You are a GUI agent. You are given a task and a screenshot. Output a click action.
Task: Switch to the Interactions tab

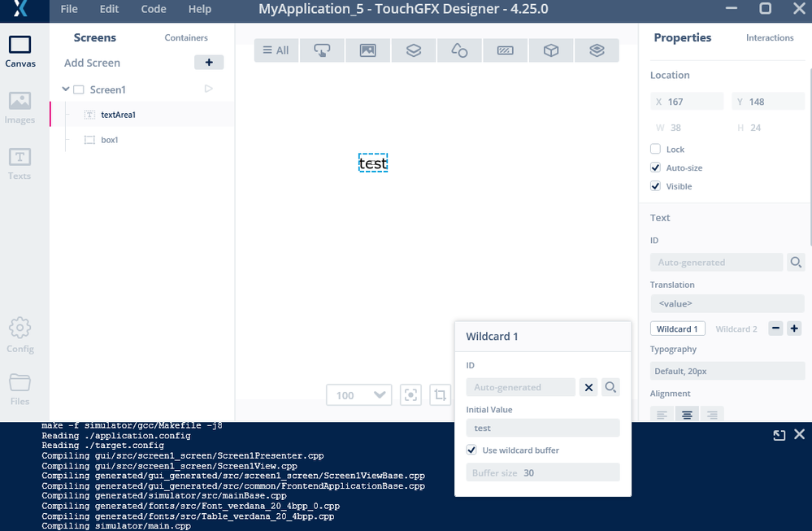pyautogui.click(x=770, y=37)
